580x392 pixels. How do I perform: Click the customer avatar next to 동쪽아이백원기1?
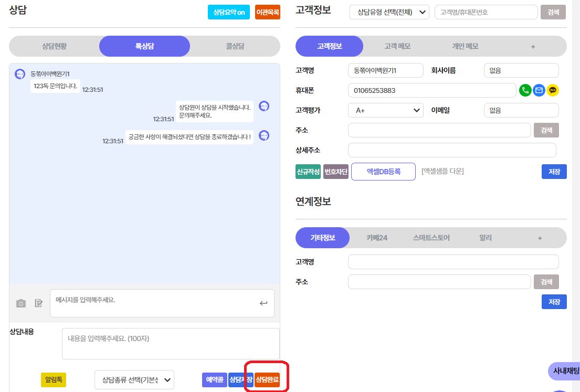pos(20,74)
